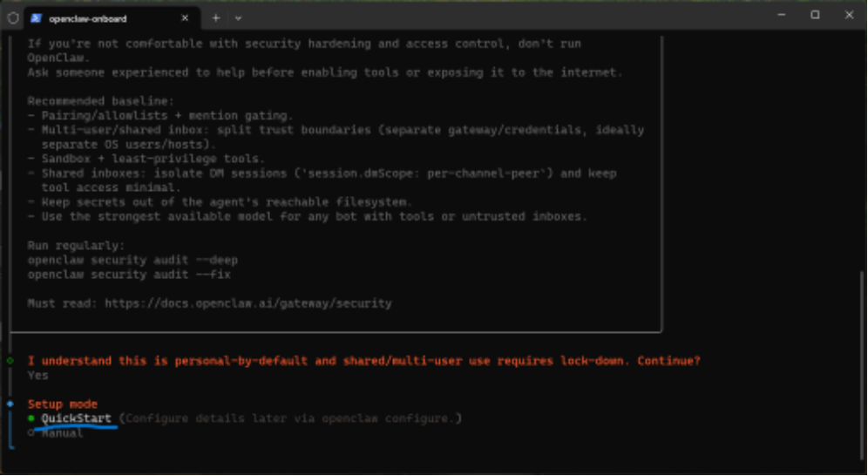Expand the new tab profile dropdown
868x476 pixels.
coord(239,17)
